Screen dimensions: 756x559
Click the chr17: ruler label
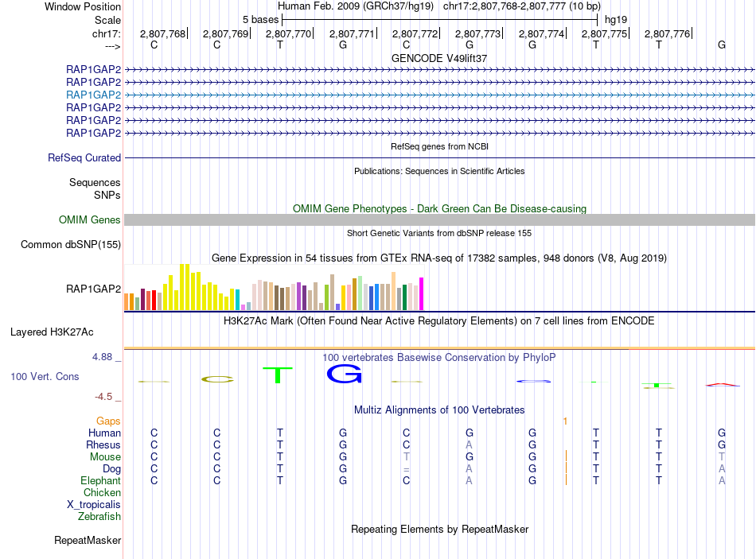pyautogui.click(x=106, y=33)
